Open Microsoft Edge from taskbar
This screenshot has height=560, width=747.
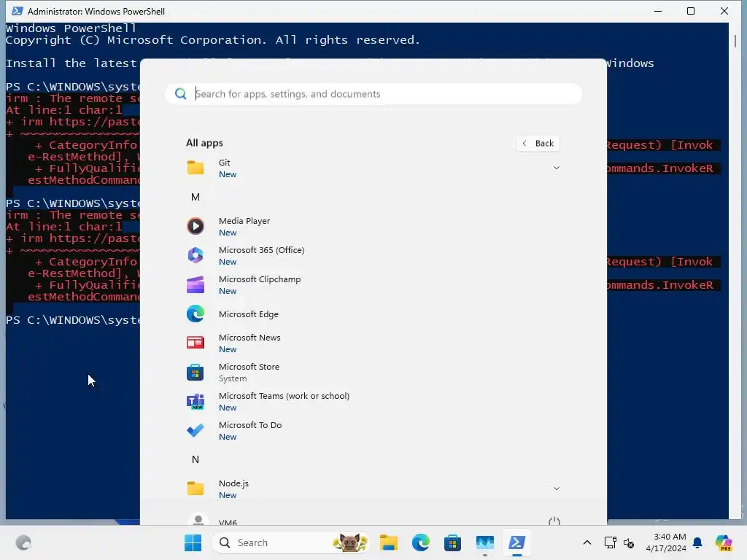tap(421, 542)
